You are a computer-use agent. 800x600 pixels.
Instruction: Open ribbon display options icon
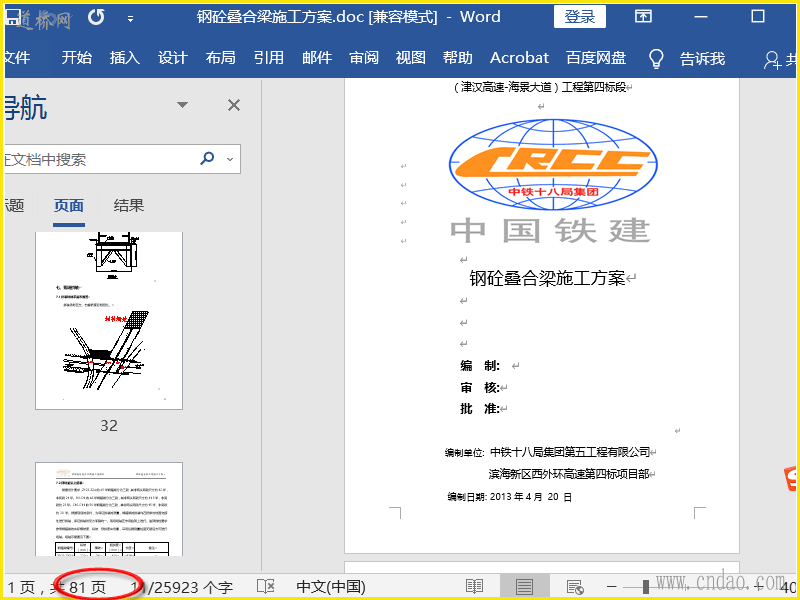pyautogui.click(x=643, y=16)
